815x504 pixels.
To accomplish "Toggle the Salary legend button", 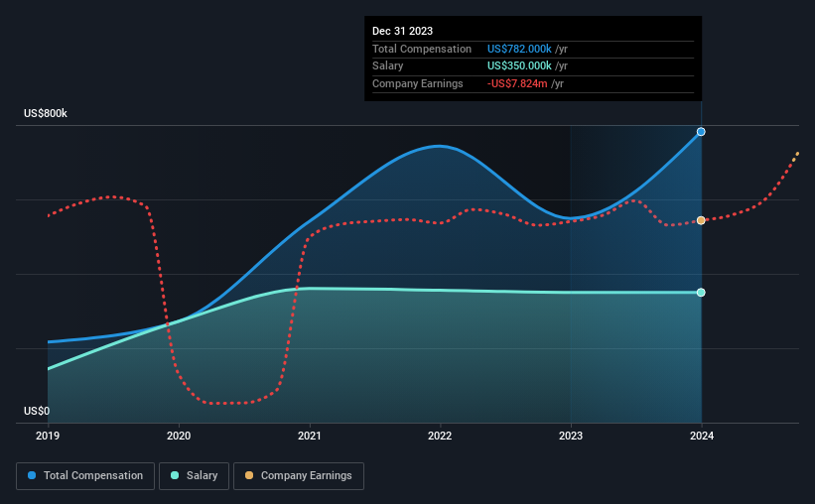I will [x=194, y=476].
